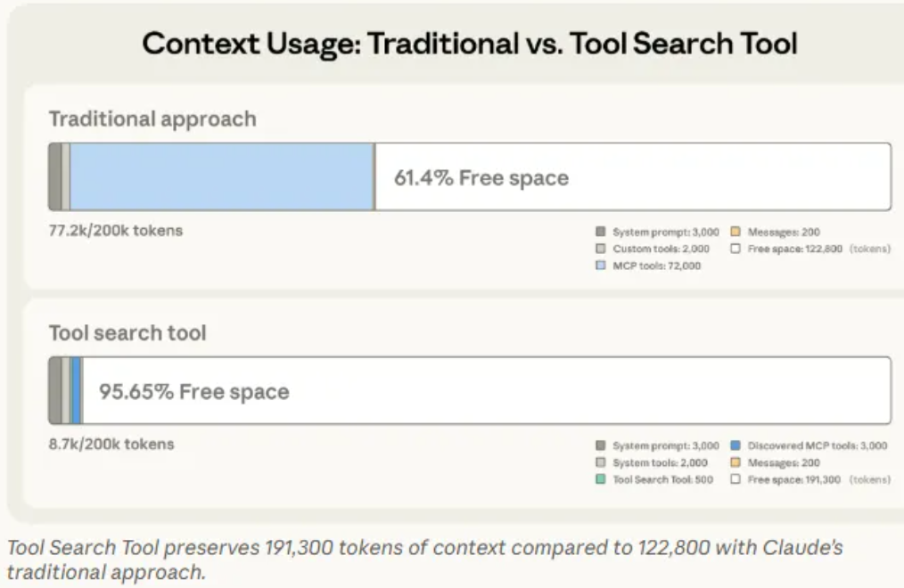This screenshot has width=904, height=588.
Task: Select the light-blue MCP tools bar segment
Action: 221,176
